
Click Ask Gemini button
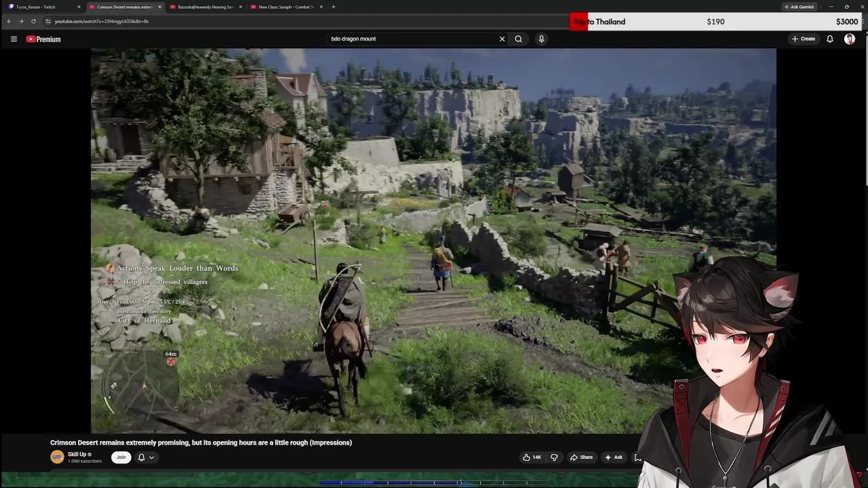799,7
